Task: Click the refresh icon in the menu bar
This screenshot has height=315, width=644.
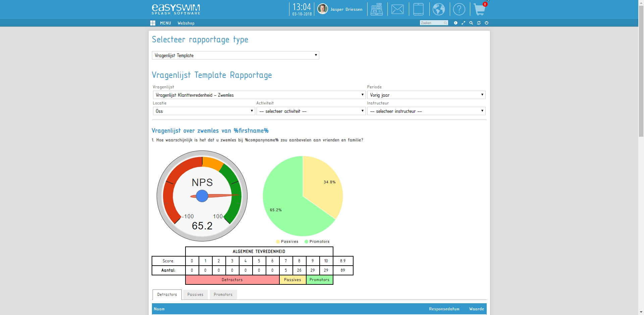Action: pyautogui.click(x=479, y=23)
